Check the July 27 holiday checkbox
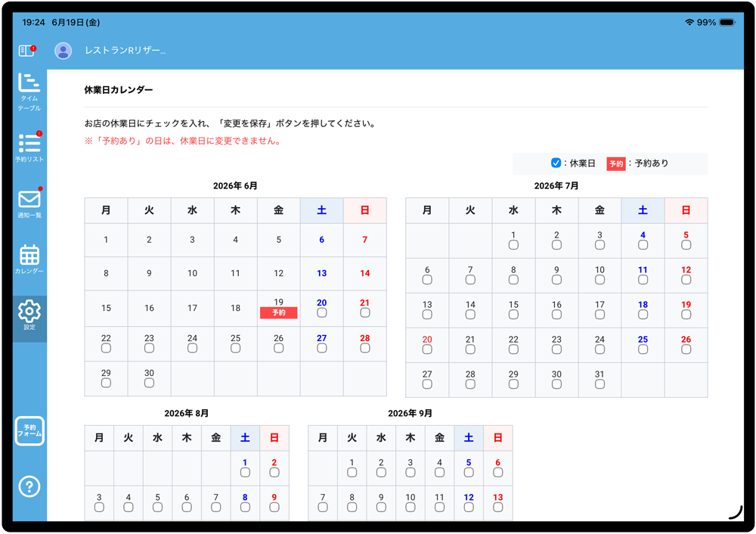 coord(427,384)
